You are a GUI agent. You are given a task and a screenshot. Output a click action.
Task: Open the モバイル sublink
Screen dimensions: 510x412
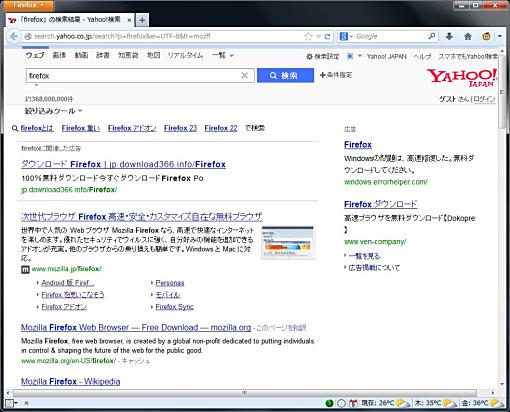point(168,295)
